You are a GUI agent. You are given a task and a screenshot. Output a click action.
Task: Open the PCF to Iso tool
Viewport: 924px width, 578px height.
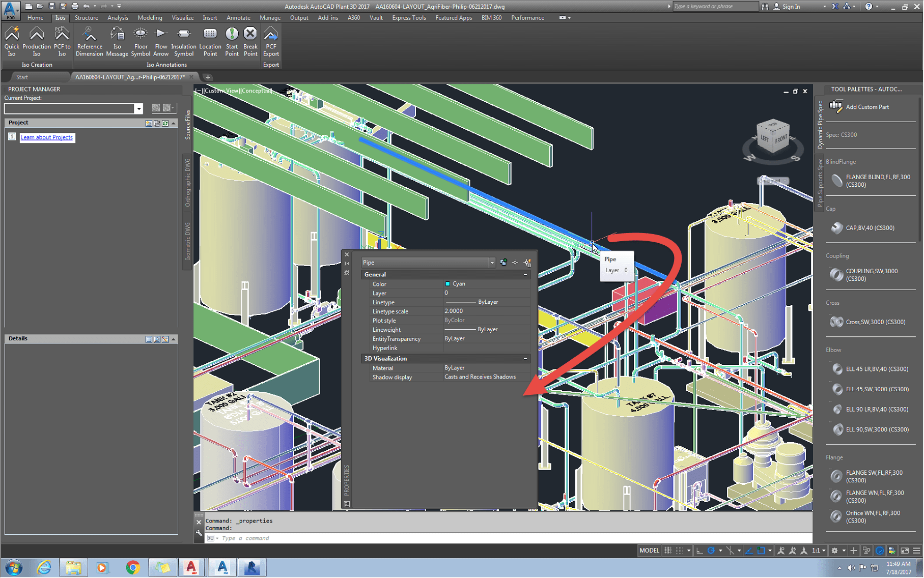(62, 42)
